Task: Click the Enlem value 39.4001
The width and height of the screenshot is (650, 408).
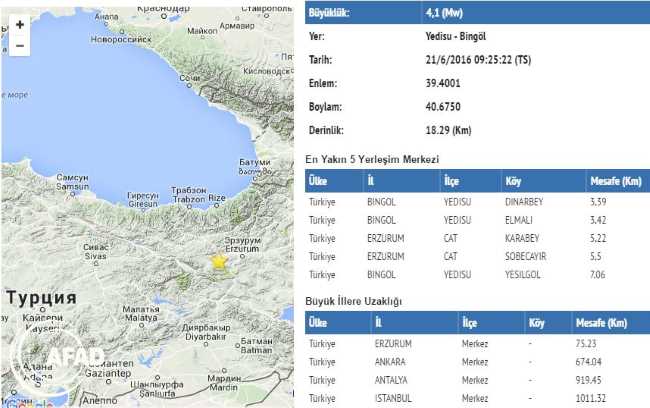Action: click(x=445, y=84)
